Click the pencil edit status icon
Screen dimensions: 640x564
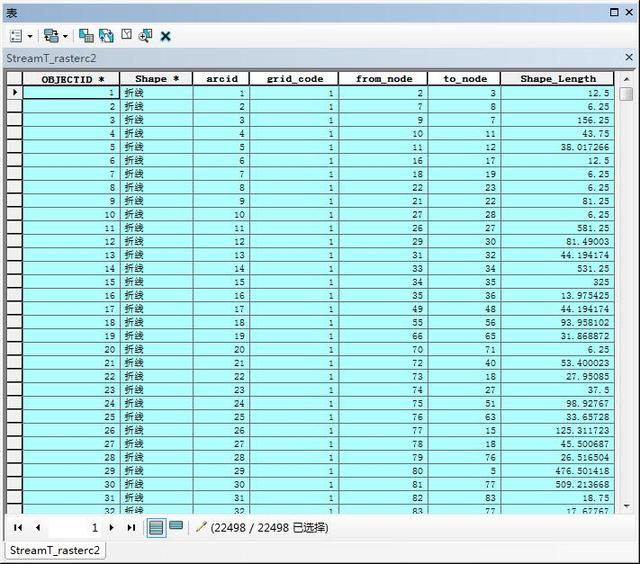point(201,527)
